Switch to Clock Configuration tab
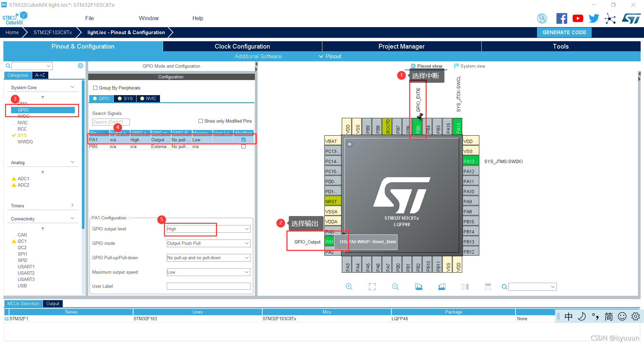 (x=242, y=46)
